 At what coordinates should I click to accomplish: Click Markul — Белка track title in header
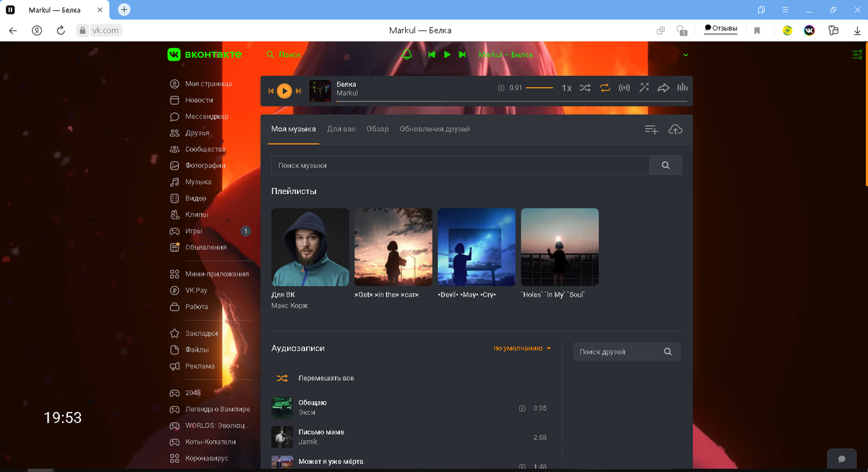click(x=505, y=54)
